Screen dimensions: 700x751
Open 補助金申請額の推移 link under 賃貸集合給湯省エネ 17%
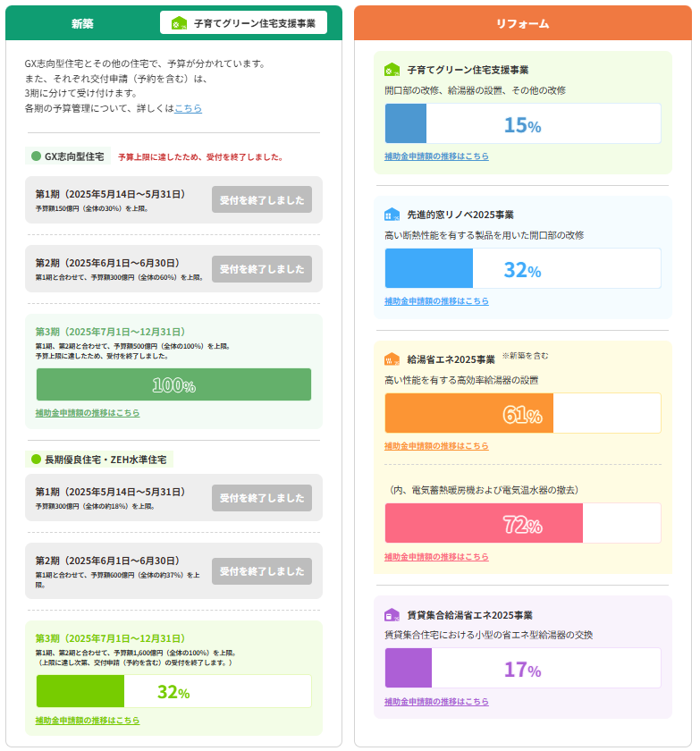coord(436,702)
